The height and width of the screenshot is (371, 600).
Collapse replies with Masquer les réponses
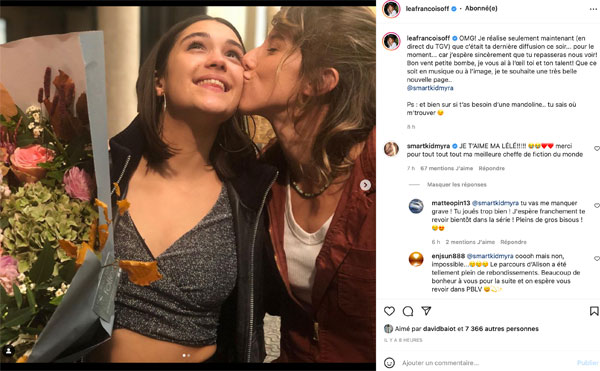[x=457, y=184]
